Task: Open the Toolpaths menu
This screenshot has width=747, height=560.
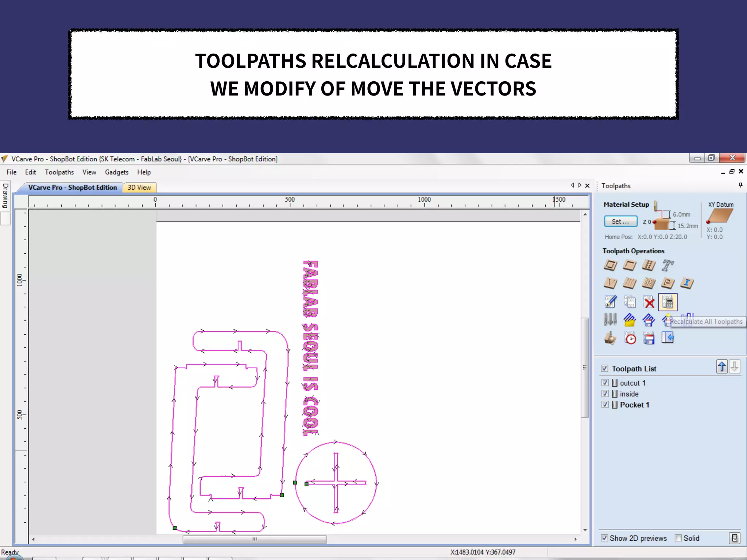Action: point(59,172)
